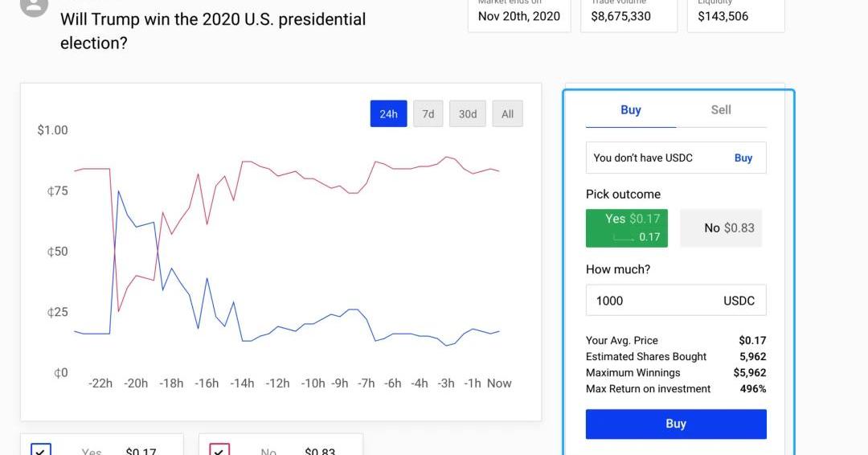Select the Yes $0.17 outcome
This screenshot has width=868, height=455.
click(632, 228)
